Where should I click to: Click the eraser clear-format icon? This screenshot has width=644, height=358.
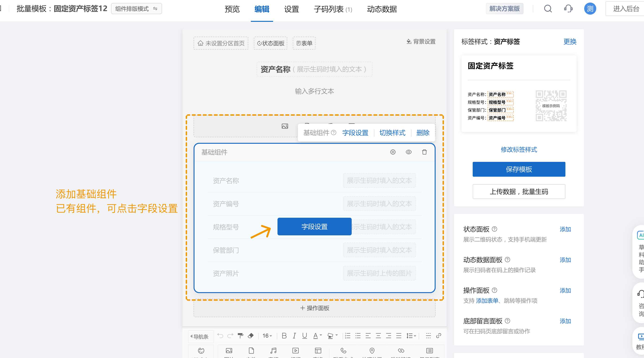coord(251,336)
